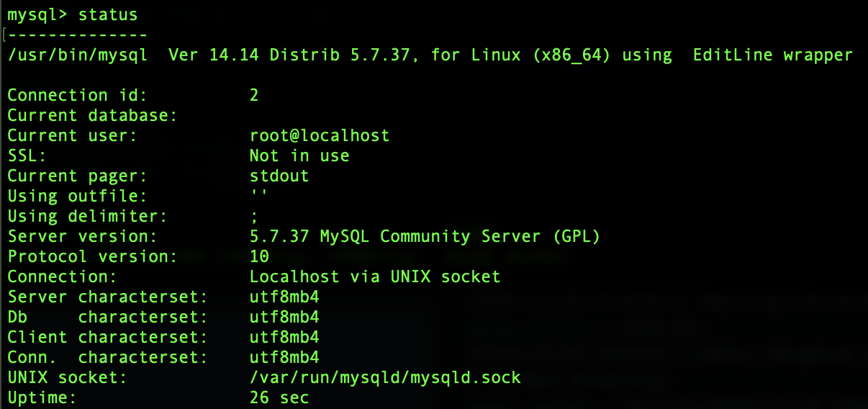The height and width of the screenshot is (409, 868).
Task: Select '5.7.37 MySQL Community Server (GPL)' text
Action: tap(425, 236)
